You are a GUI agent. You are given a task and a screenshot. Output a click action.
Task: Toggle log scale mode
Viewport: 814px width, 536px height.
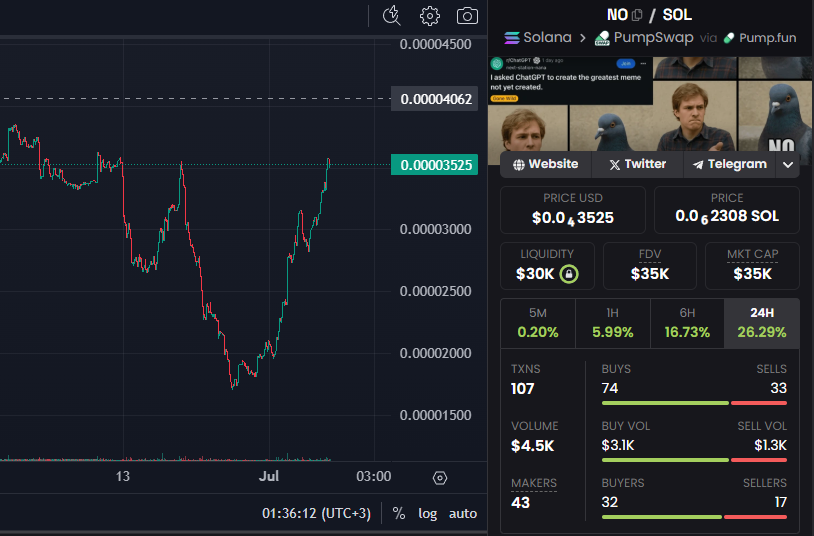pyautogui.click(x=428, y=513)
